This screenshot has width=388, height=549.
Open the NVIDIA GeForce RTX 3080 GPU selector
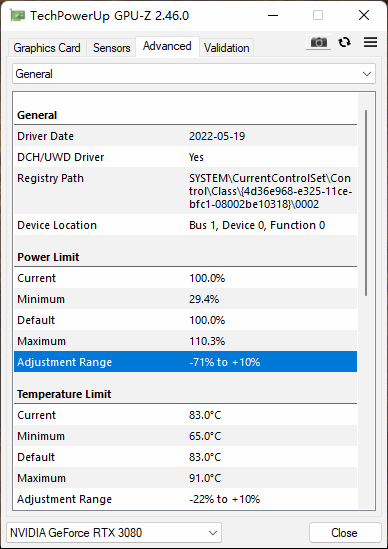pyautogui.click(x=114, y=533)
